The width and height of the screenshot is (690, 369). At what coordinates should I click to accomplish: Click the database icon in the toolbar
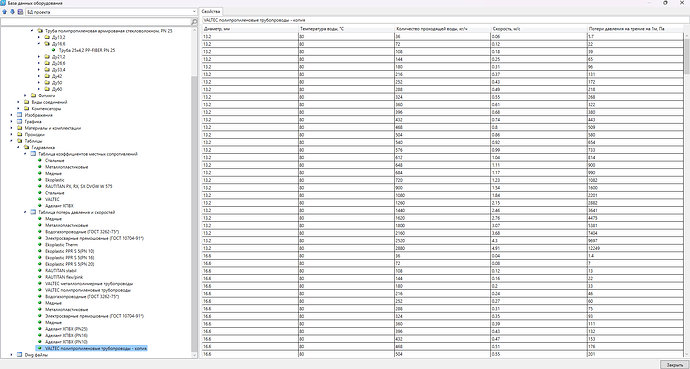20,12
